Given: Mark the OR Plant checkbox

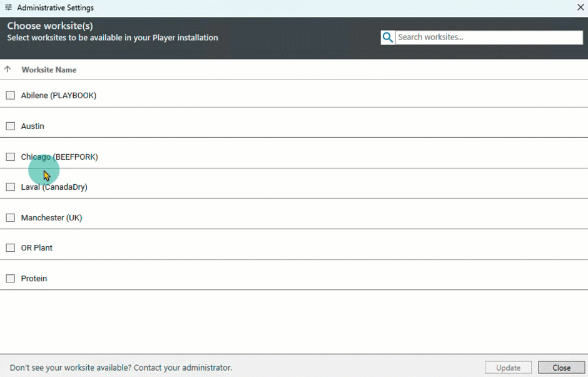Looking at the screenshot, I should (11, 248).
